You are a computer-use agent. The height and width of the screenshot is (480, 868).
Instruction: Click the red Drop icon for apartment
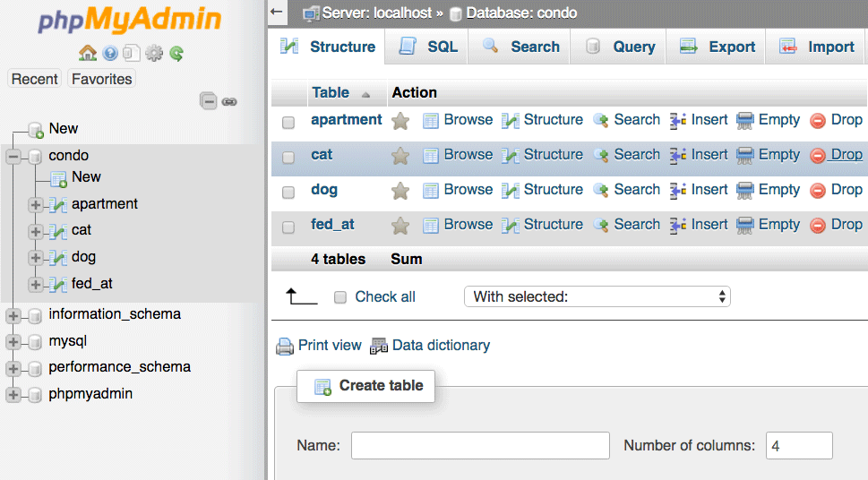click(x=818, y=120)
